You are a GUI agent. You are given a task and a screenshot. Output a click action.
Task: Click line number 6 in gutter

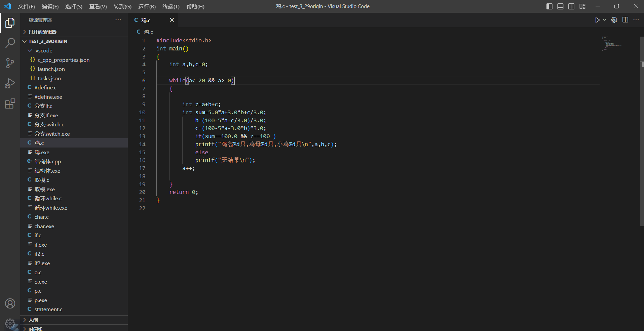click(144, 81)
